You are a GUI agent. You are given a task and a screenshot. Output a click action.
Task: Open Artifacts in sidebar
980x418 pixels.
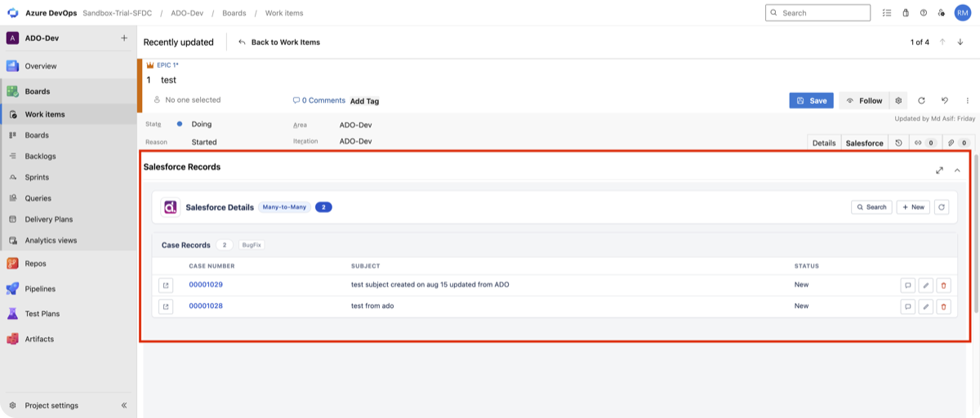69,339
